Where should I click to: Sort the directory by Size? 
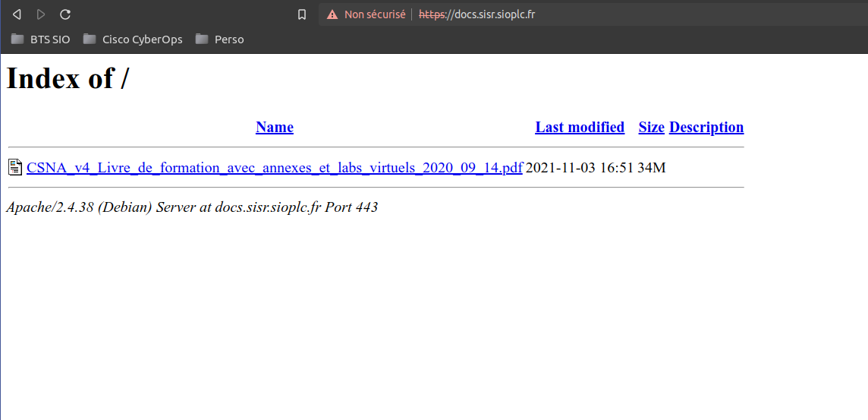(x=651, y=128)
